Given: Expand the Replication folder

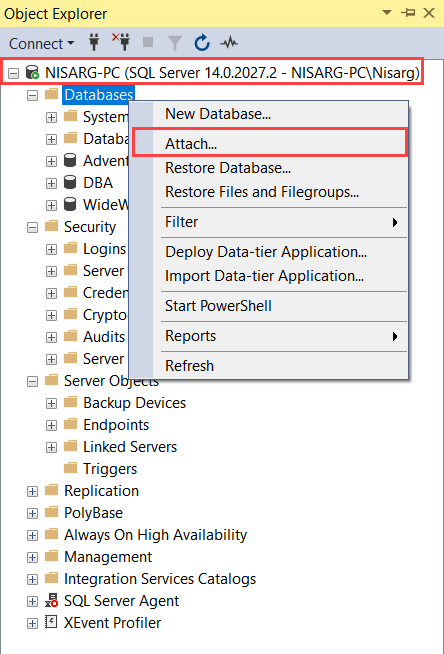Looking at the screenshot, I should [33, 491].
